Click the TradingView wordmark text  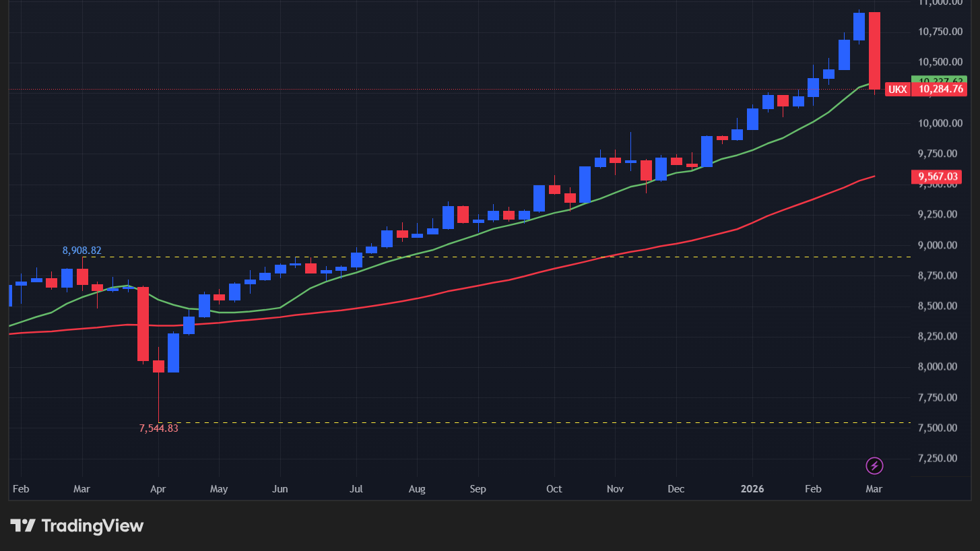pyautogui.click(x=92, y=525)
